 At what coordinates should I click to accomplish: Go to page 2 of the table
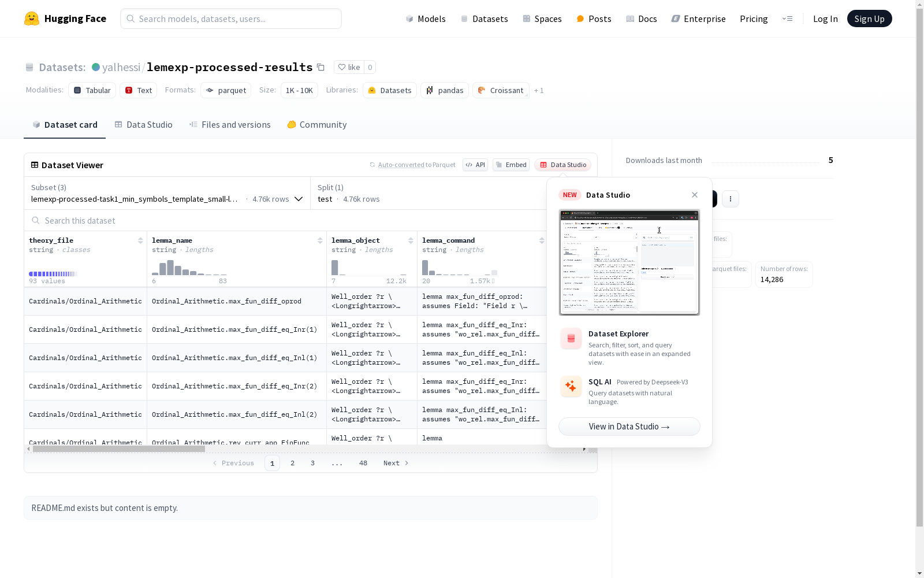click(x=293, y=463)
